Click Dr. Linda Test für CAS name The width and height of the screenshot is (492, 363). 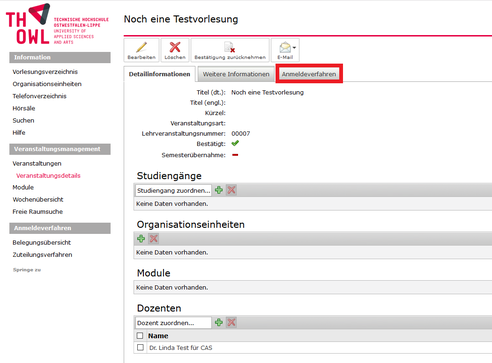181,348
